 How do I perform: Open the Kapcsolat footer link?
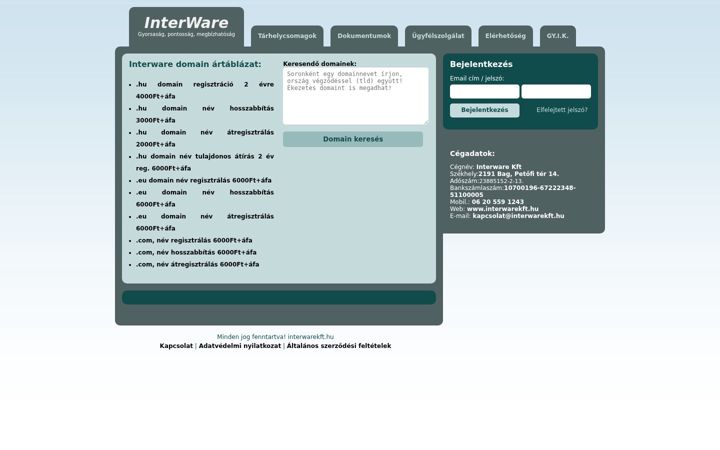click(x=176, y=346)
